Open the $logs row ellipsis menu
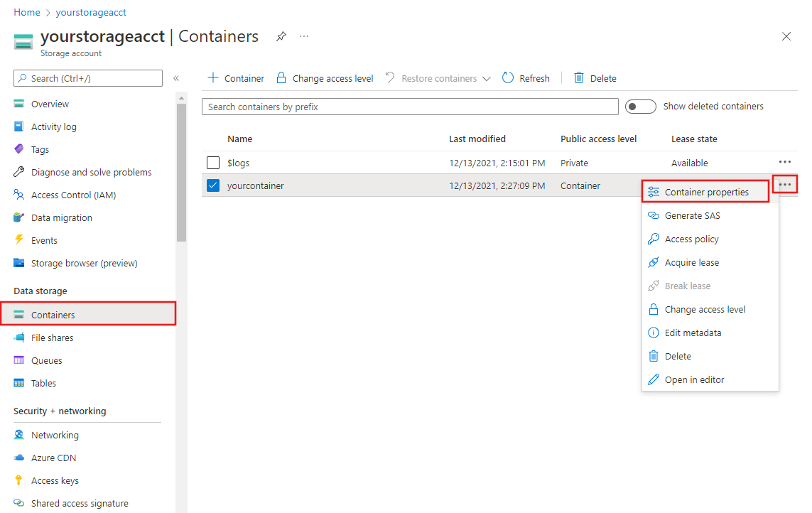This screenshot has width=812, height=513. click(784, 162)
